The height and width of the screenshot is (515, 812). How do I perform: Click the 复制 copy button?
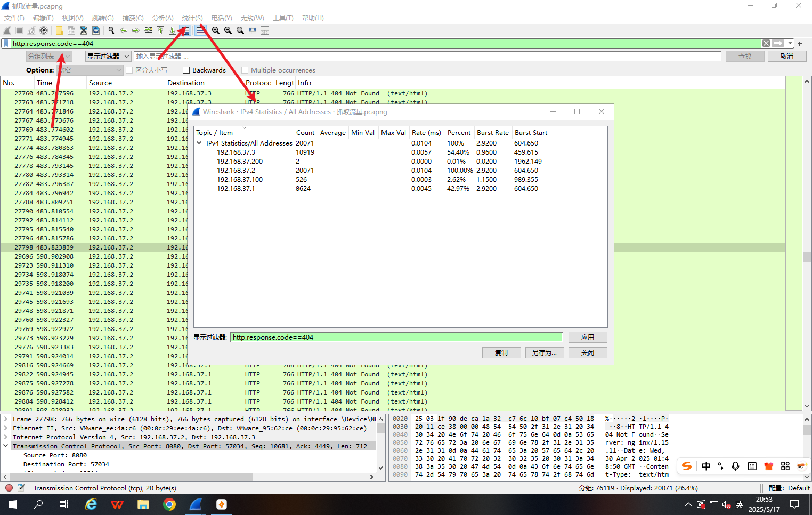(501, 352)
